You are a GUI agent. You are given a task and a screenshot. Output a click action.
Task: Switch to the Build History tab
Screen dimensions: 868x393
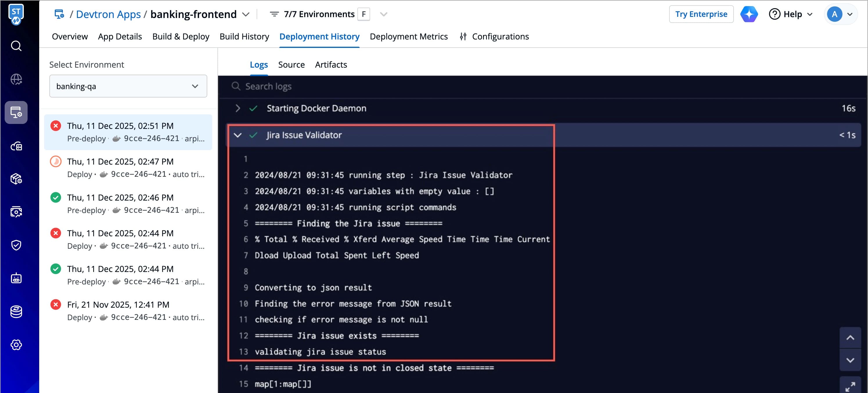(244, 36)
